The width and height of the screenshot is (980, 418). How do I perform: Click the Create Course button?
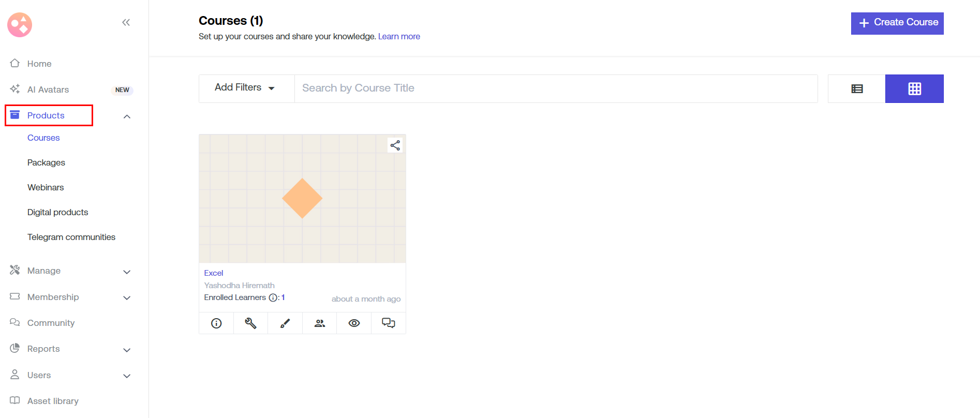coord(897,23)
